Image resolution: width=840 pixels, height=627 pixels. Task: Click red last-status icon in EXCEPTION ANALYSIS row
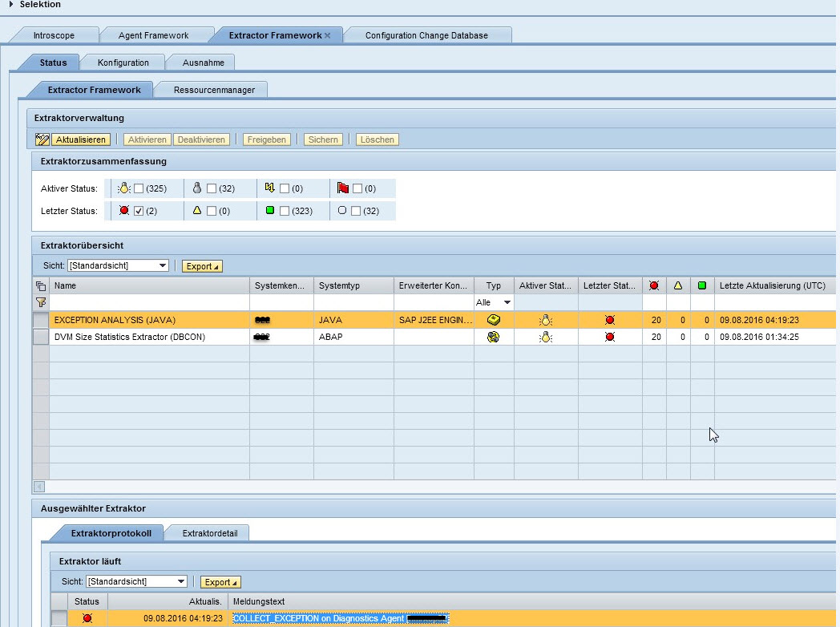[610, 320]
